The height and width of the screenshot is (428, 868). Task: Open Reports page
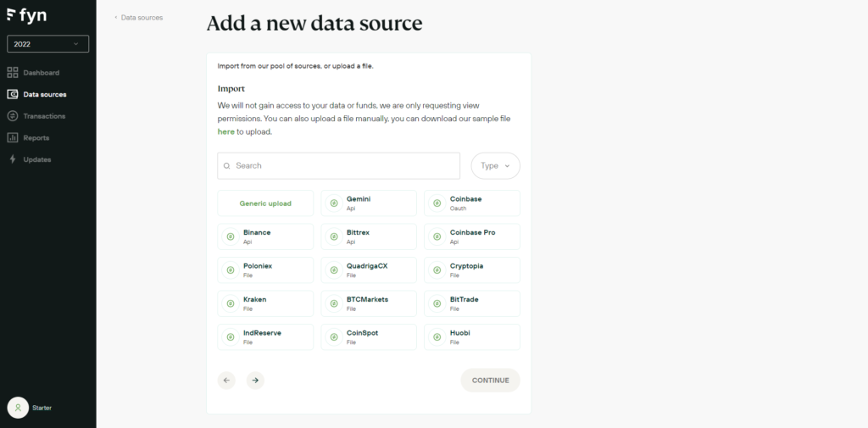[x=36, y=137]
